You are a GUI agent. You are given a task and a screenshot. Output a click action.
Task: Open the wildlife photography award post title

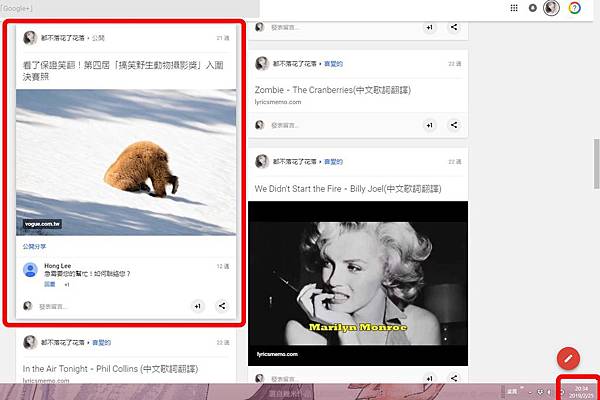(123, 71)
